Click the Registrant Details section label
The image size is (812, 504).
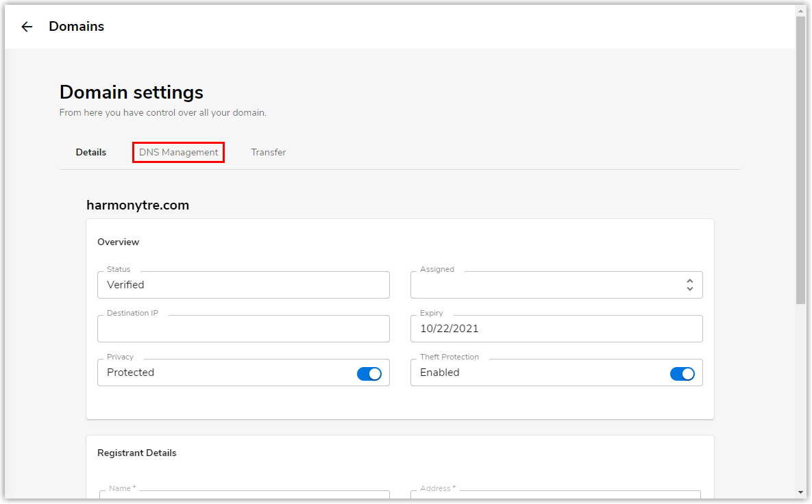pos(137,453)
